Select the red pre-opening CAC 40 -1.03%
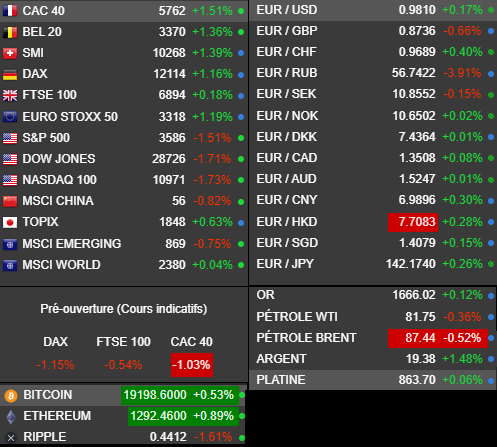497x447 pixels. (192, 365)
